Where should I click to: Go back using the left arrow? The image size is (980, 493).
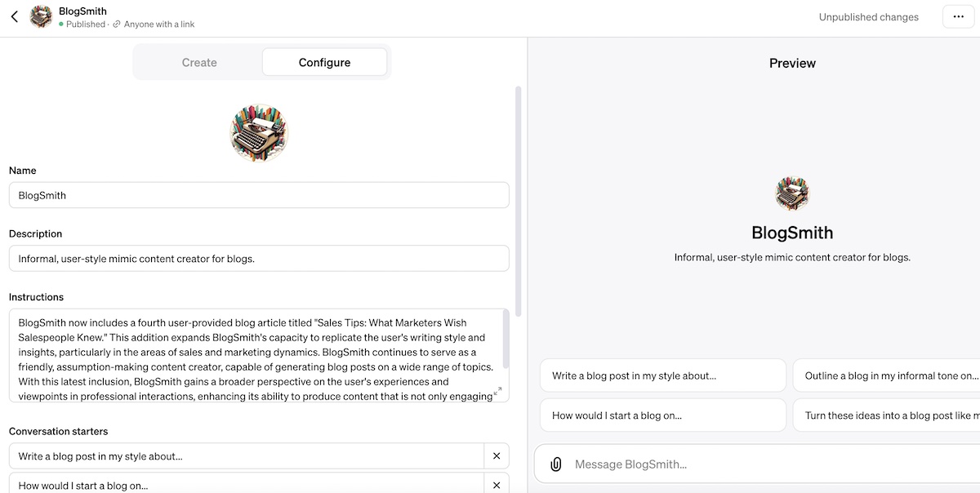point(15,16)
